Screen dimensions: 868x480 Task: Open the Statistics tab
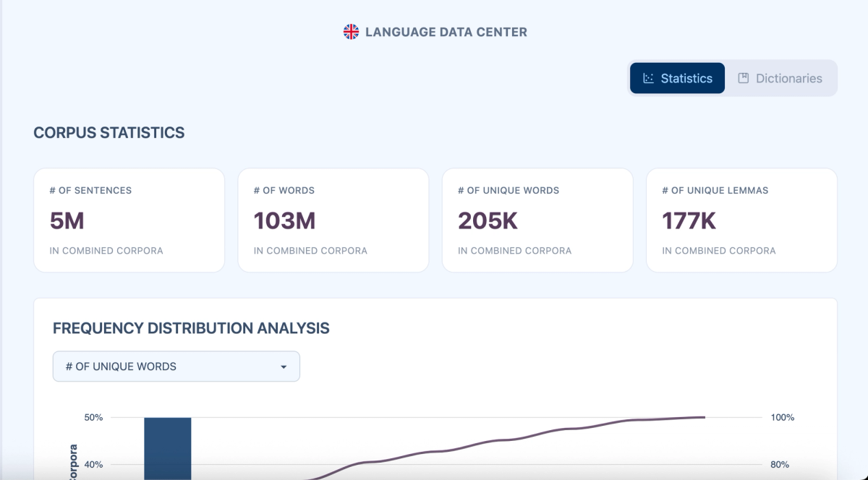pyautogui.click(x=677, y=78)
